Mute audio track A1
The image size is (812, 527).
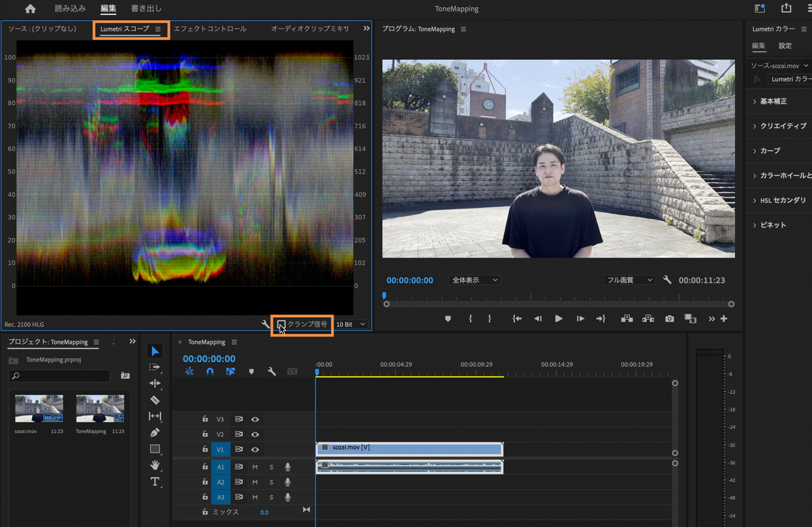pyautogui.click(x=255, y=467)
